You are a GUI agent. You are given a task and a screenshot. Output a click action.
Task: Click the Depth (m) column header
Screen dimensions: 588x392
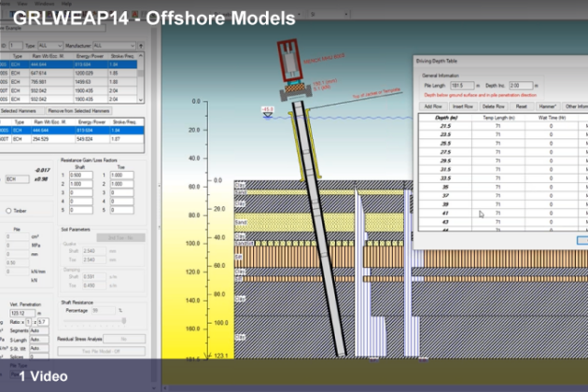point(445,118)
